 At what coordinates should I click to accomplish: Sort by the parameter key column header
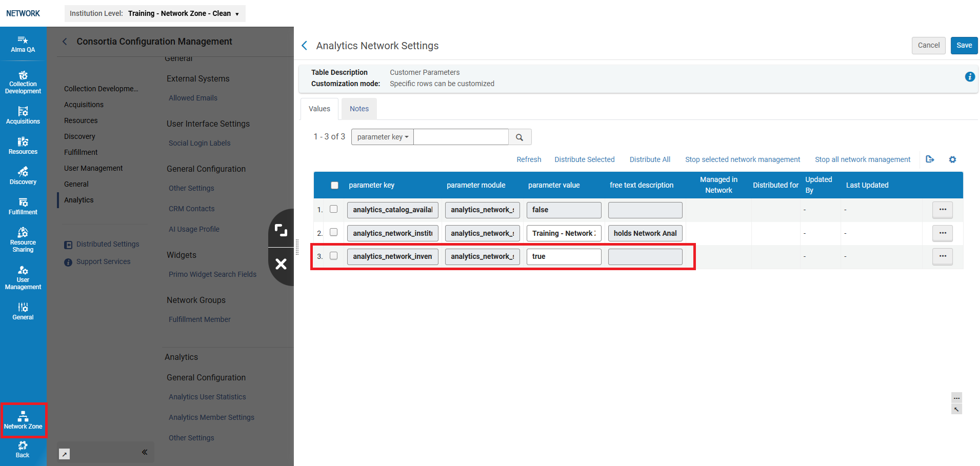[371, 185]
